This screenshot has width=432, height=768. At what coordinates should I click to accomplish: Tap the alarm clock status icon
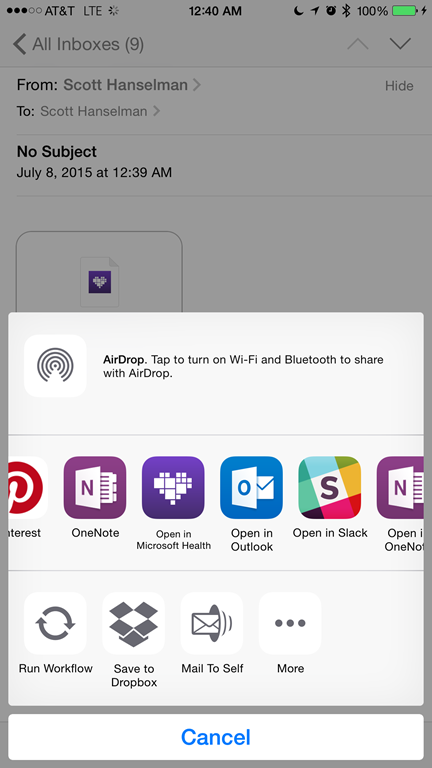331,10
